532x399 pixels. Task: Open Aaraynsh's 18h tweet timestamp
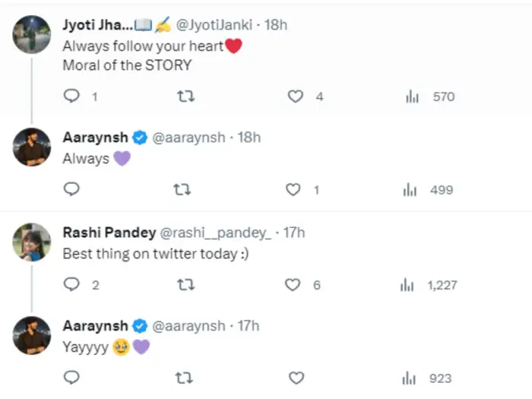(248, 137)
